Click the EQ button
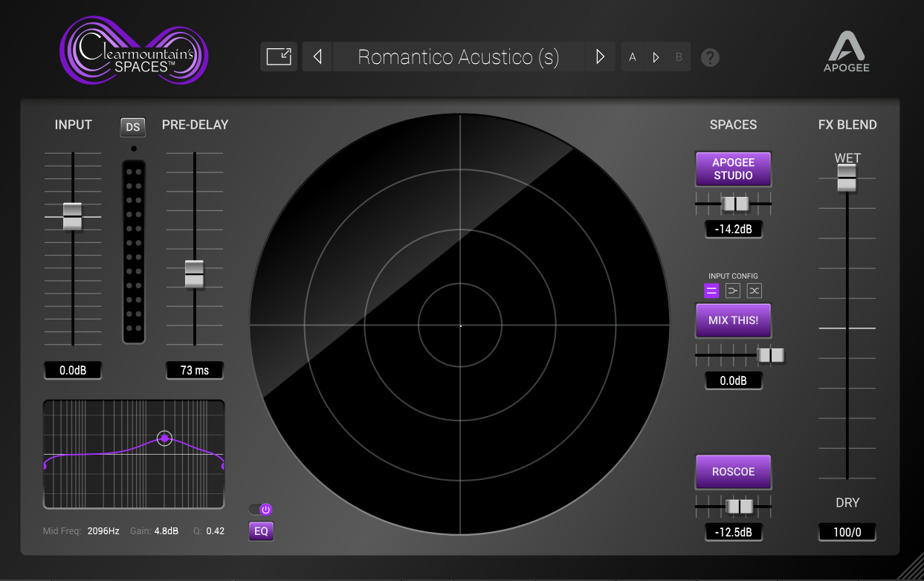This screenshot has width=924, height=581. [x=261, y=531]
